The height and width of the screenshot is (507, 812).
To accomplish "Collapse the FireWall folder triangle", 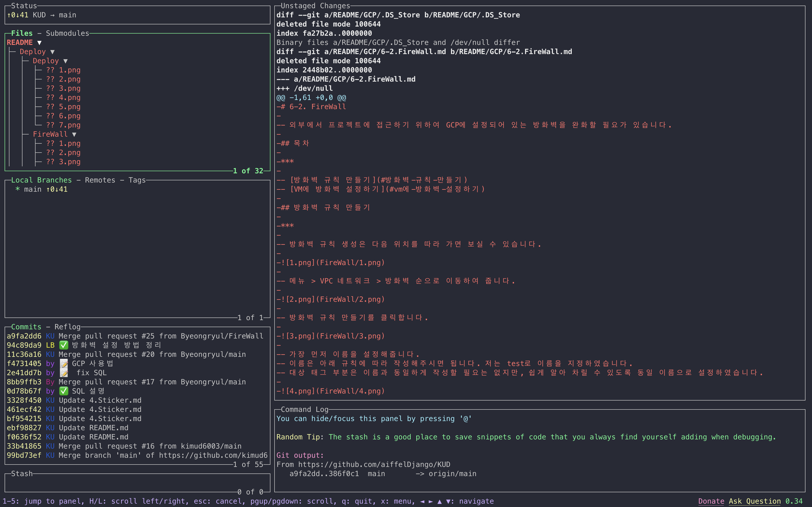I will (74, 134).
